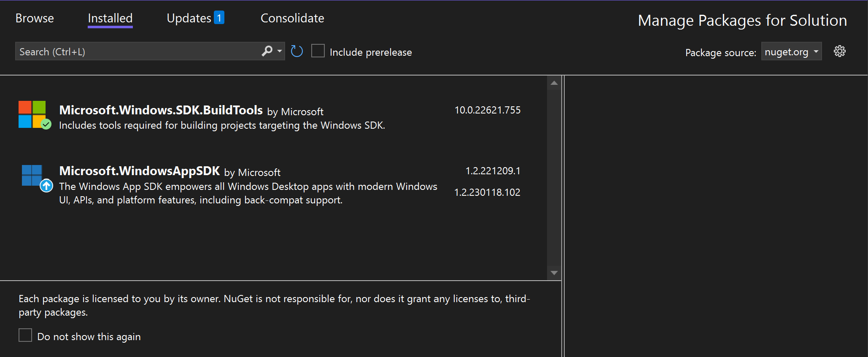Screen dimensions: 868x357
Task: Expand the search options dropdown arrow
Action: [x=279, y=51]
